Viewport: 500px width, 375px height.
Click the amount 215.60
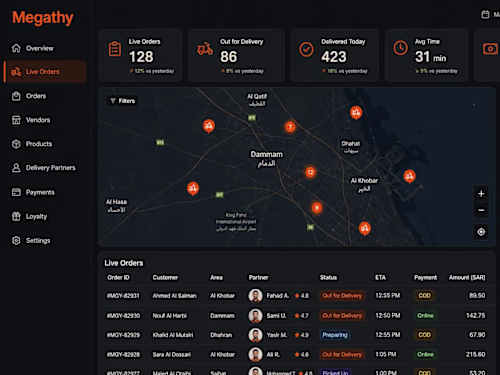[x=475, y=354]
